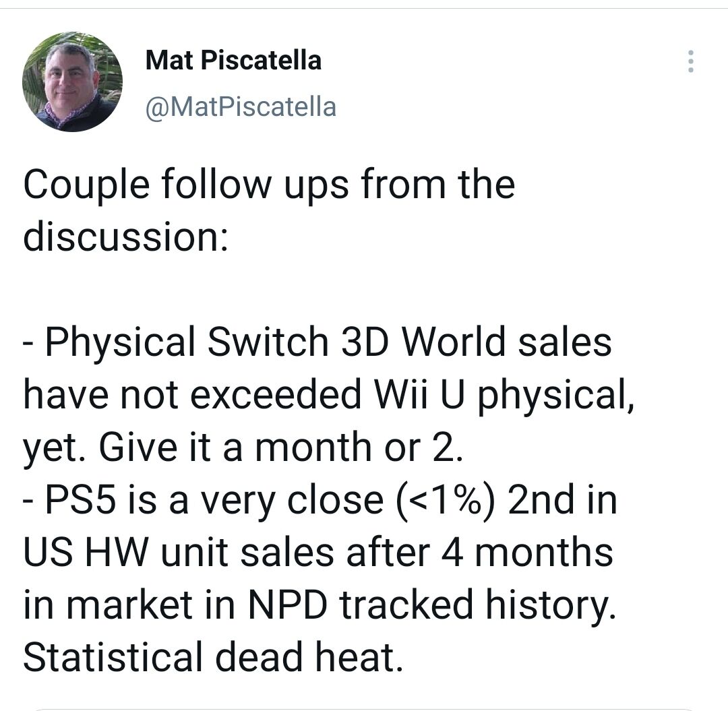This screenshot has width=728, height=711.
Task: Click the words '3D World' in the tweet
Action: point(423,342)
